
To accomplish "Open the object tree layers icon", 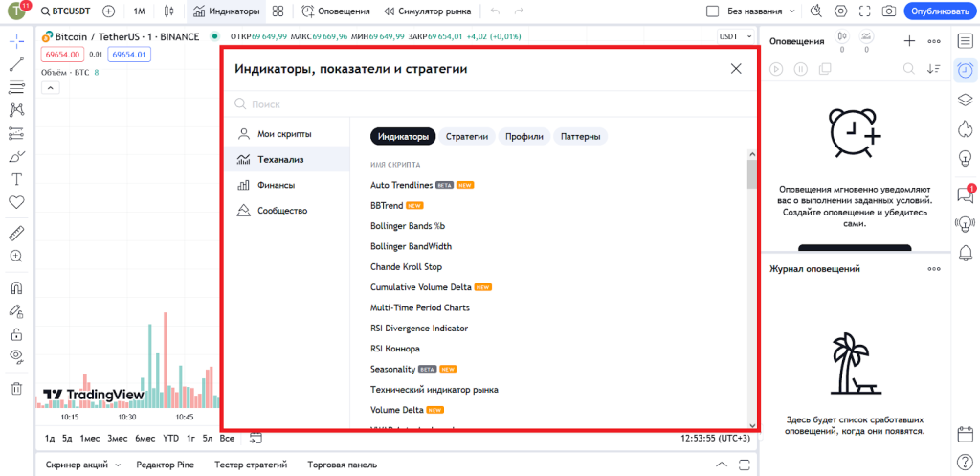I will tap(965, 100).
